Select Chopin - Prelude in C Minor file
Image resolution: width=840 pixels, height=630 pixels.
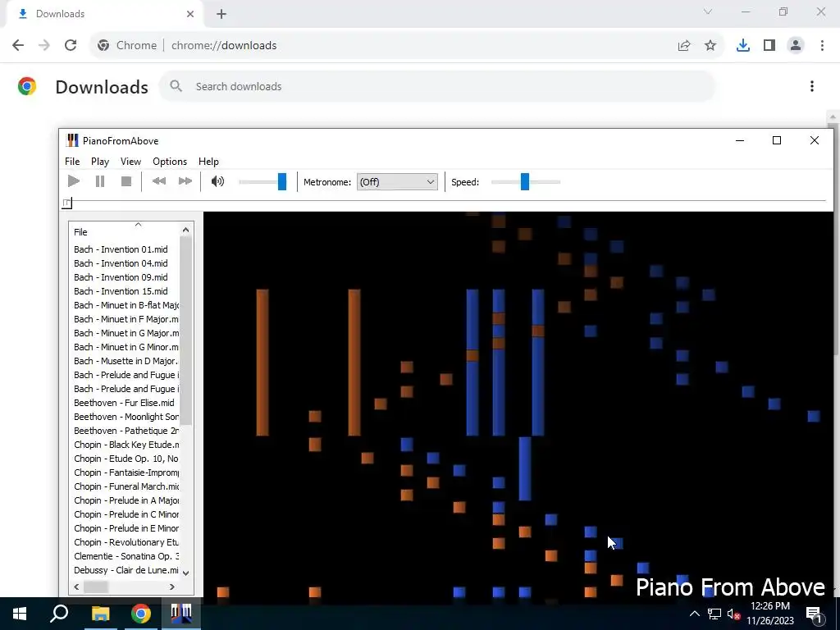click(x=125, y=514)
